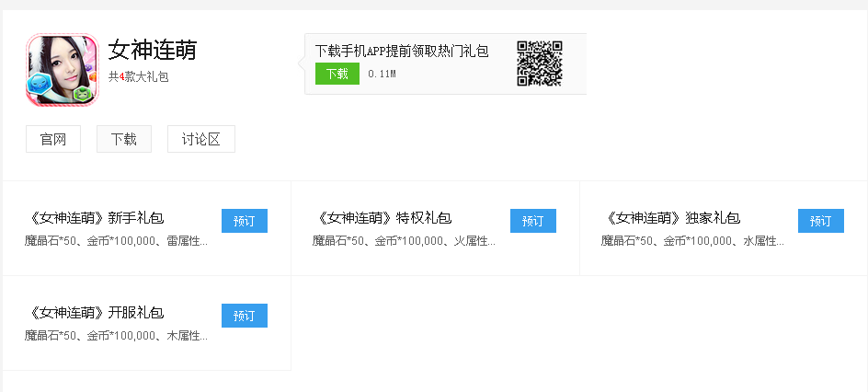Click the 独家礼包 description with 水属性
The height and width of the screenshot is (392, 868).
(693, 241)
